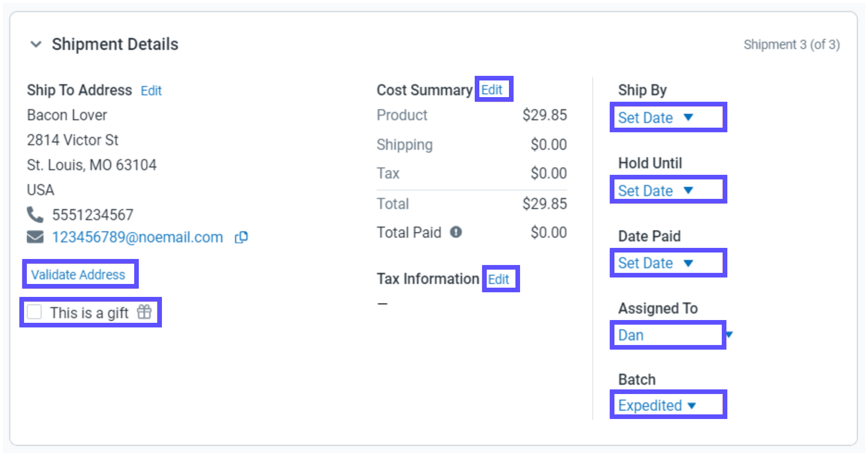Check the 'This is a gift' checkbox
868x456 pixels.
[35, 312]
